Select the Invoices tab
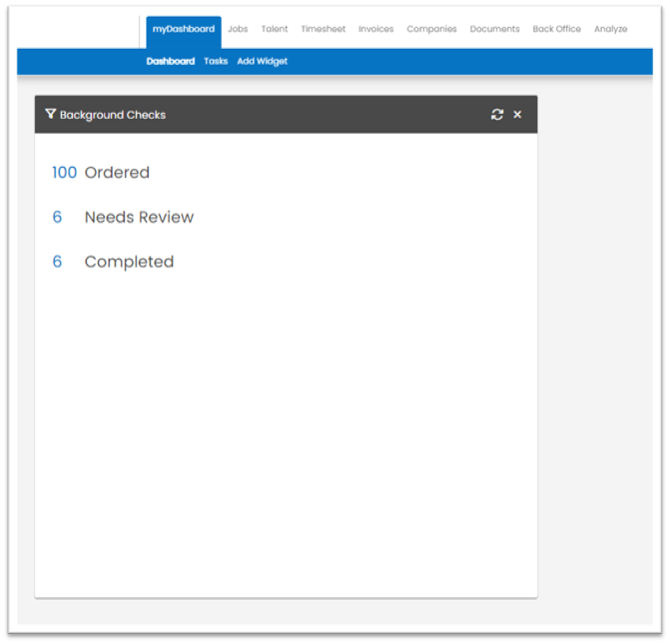 [375, 29]
